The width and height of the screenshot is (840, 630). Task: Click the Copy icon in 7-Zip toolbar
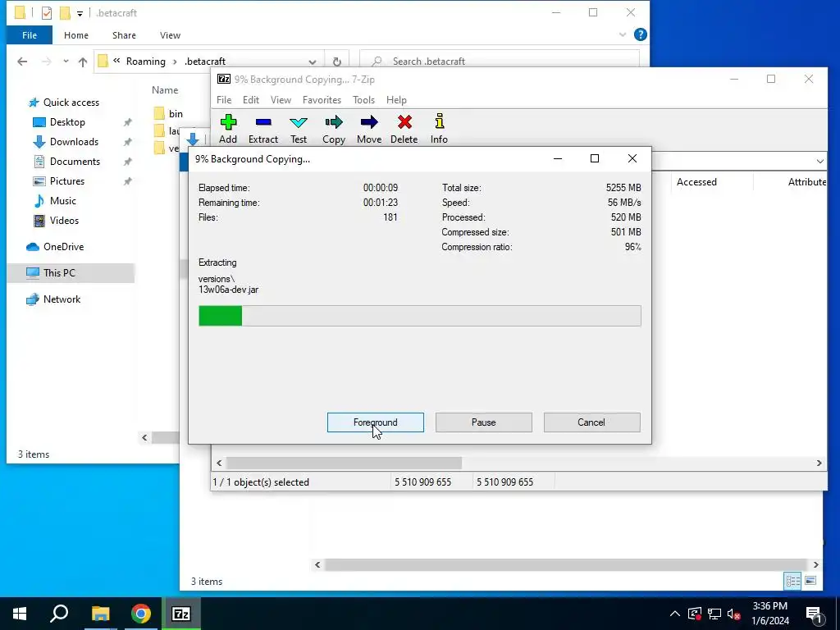point(334,129)
